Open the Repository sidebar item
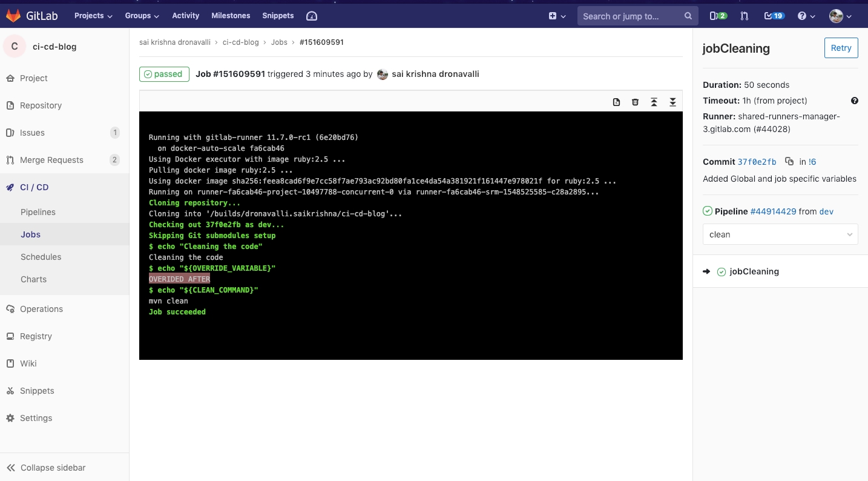Viewport: 868px width, 481px height. 41,105
